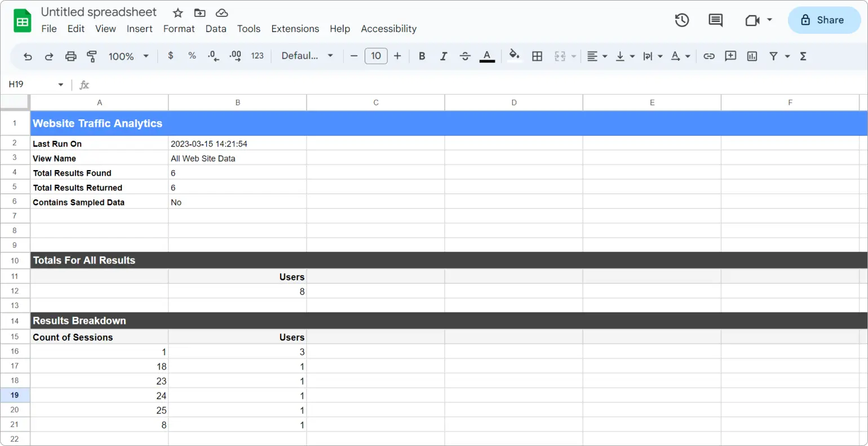This screenshot has width=868, height=446.
Task: Click the Insert comment icon
Action: click(730, 56)
